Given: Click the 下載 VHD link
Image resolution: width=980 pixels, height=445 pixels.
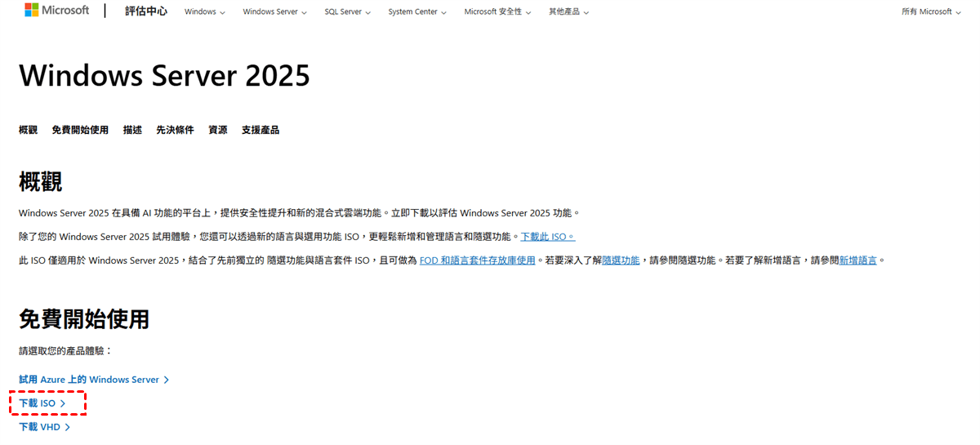Looking at the screenshot, I should pos(45,427).
